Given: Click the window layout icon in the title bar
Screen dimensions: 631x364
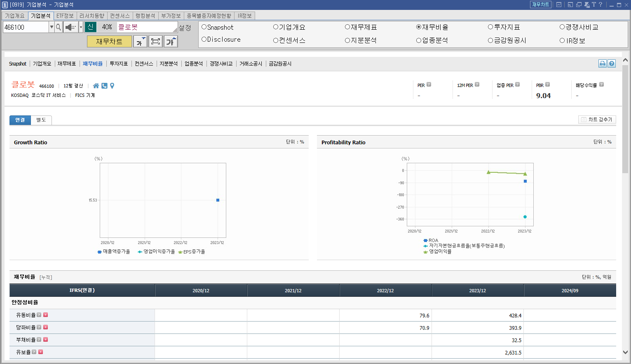Looking at the screenshot, I should point(570,5).
